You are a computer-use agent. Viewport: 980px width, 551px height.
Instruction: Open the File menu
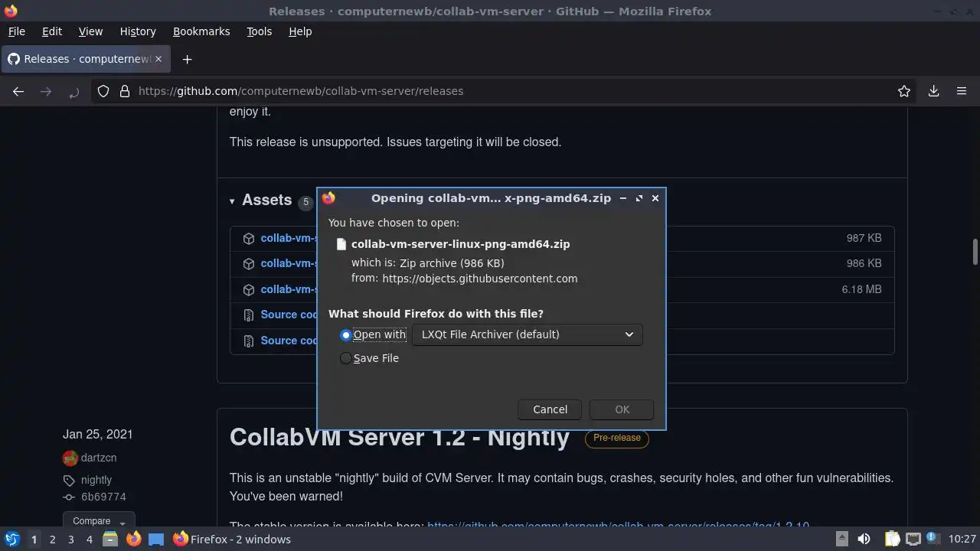[x=16, y=31]
